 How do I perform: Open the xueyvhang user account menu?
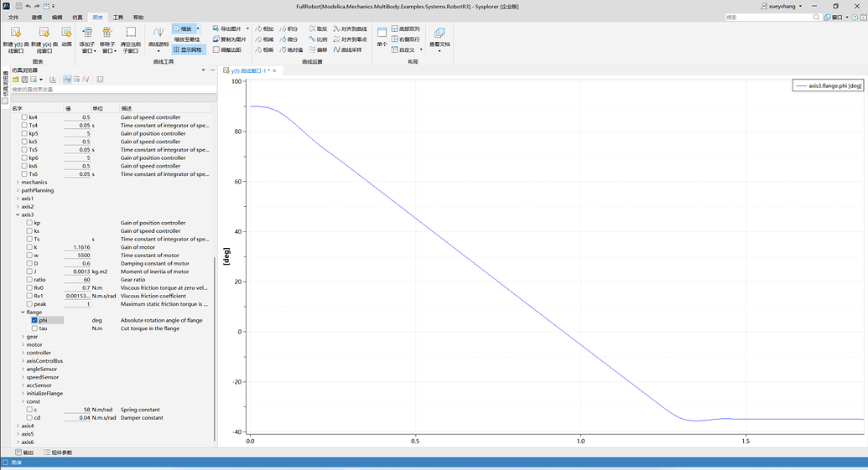(x=782, y=6)
